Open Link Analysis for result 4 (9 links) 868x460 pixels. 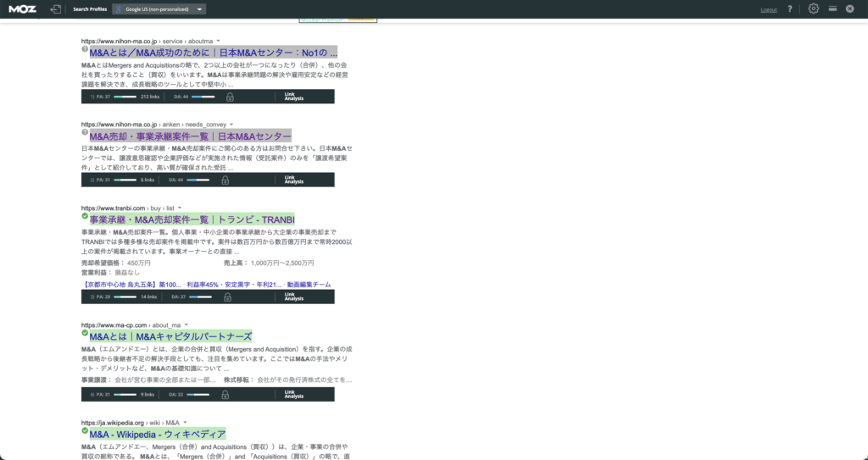coord(294,394)
